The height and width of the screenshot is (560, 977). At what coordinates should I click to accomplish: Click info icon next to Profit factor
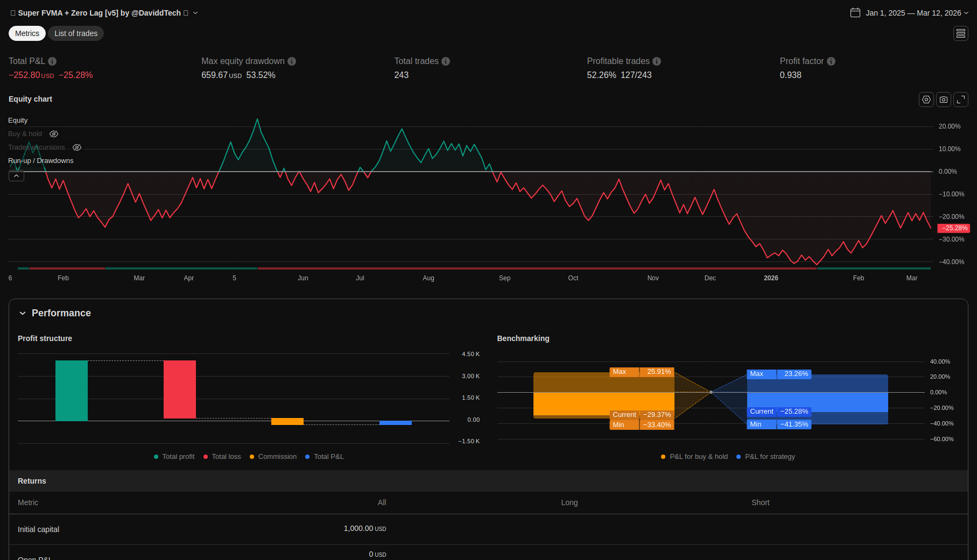click(x=831, y=61)
